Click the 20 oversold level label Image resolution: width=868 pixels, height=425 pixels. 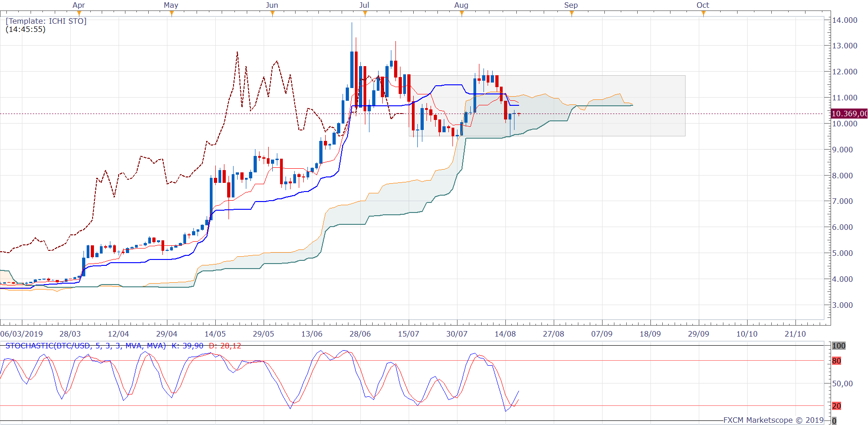837,406
